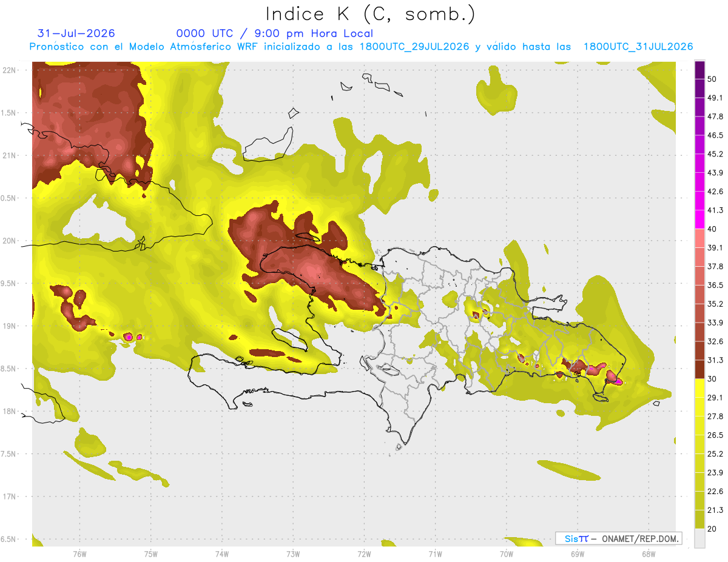Click the colorbar value "29.1"
Image resolution: width=728 pixels, height=562 pixels.
(715, 398)
